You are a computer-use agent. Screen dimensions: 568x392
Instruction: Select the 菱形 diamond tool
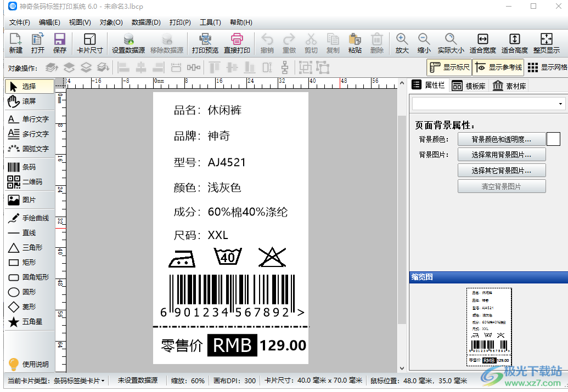point(30,307)
